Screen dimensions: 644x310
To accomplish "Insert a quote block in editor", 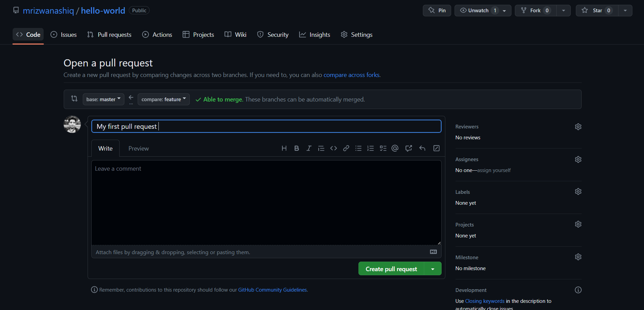I will tap(321, 148).
